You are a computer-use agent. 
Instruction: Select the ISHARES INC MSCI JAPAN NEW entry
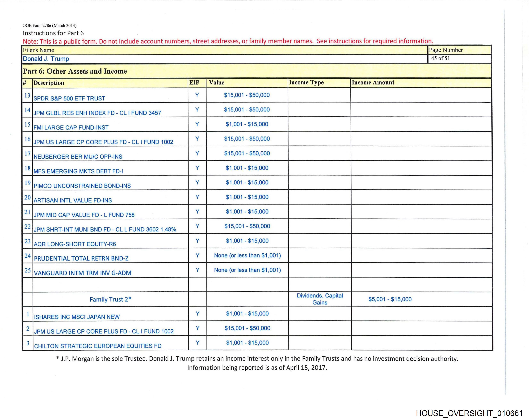[x=77, y=317]
